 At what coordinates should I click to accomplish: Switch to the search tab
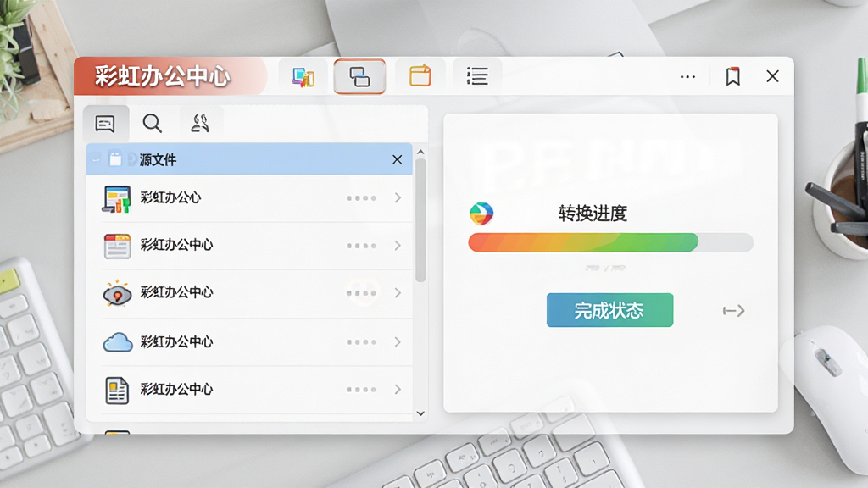[153, 124]
